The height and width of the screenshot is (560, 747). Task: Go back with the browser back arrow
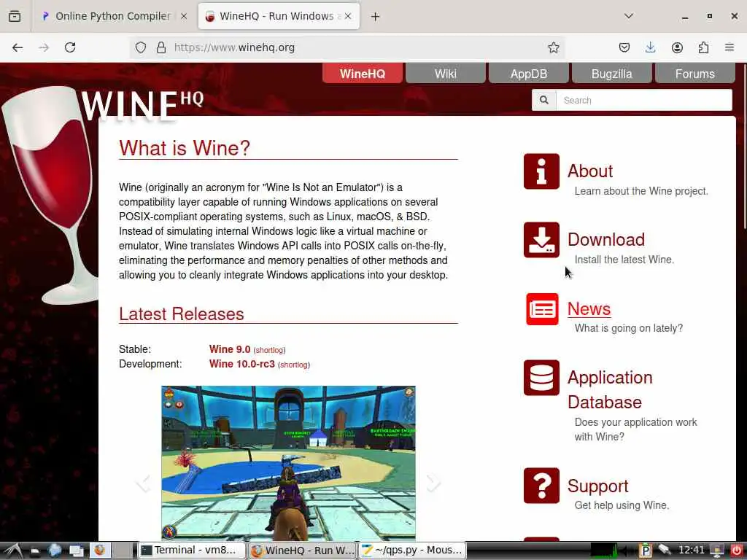click(x=18, y=47)
